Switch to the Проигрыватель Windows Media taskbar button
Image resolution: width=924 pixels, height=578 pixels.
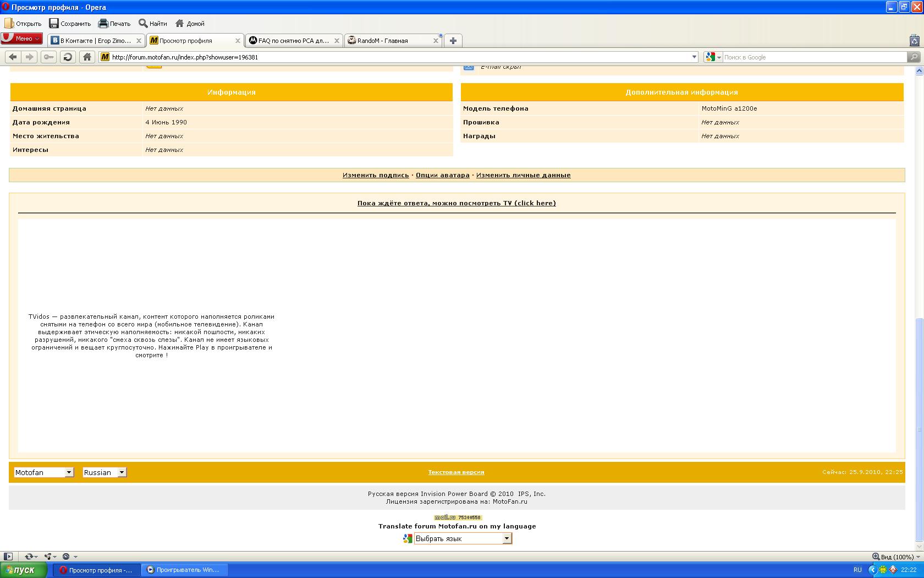click(x=184, y=570)
